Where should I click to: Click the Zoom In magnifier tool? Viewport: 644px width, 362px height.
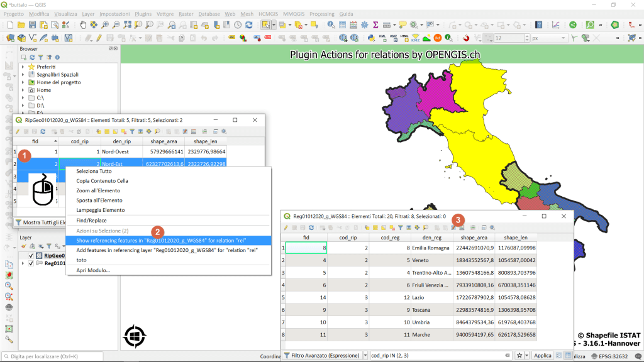click(x=105, y=25)
